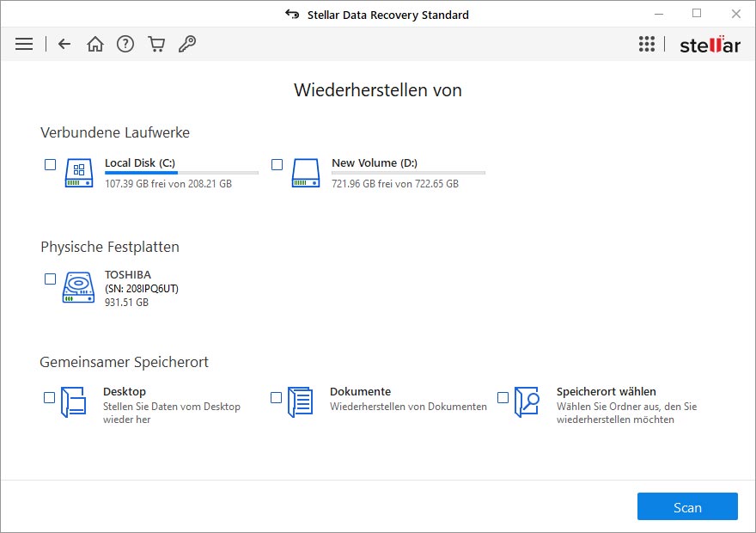The height and width of the screenshot is (533, 756).
Task: Click '107.39 GB frei von 208.21 GB'
Action: (x=168, y=184)
